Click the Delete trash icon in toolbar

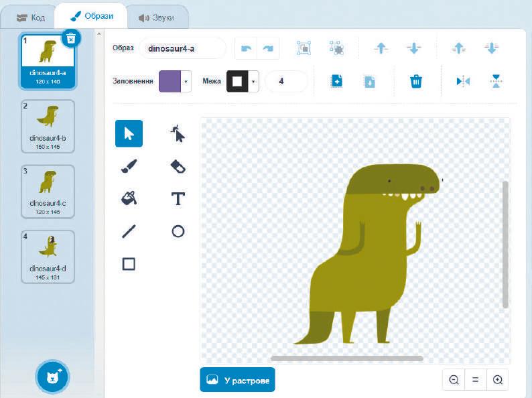416,82
